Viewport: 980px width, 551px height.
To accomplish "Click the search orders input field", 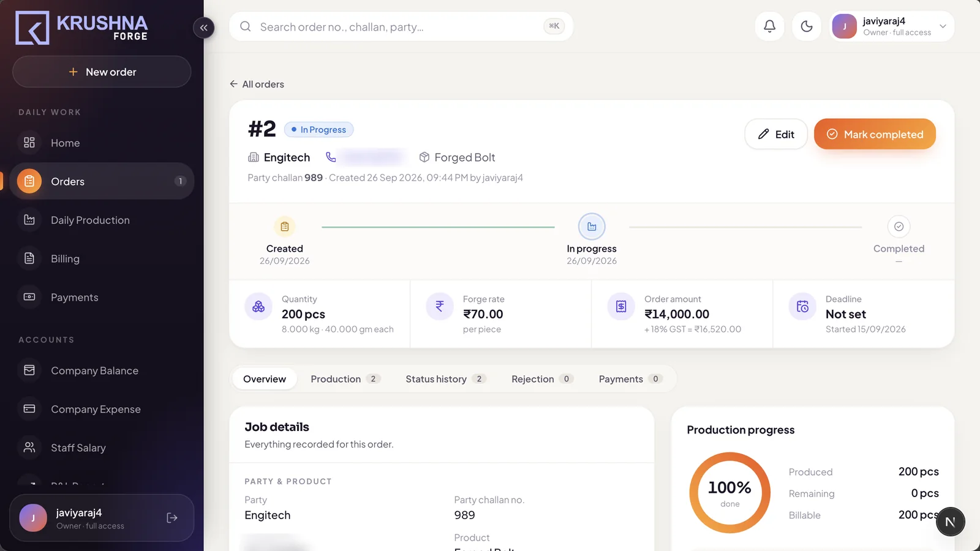I will pyautogui.click(x=401, y=26).
